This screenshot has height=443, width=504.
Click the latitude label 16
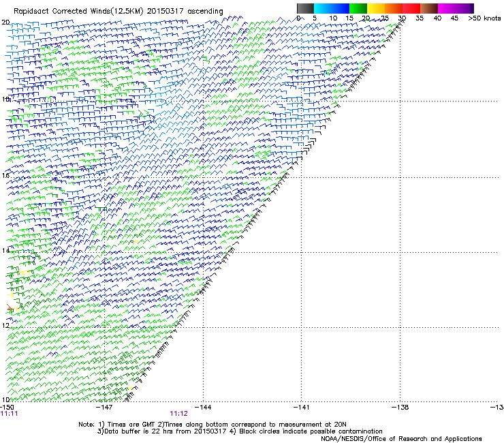click(5, 175)
